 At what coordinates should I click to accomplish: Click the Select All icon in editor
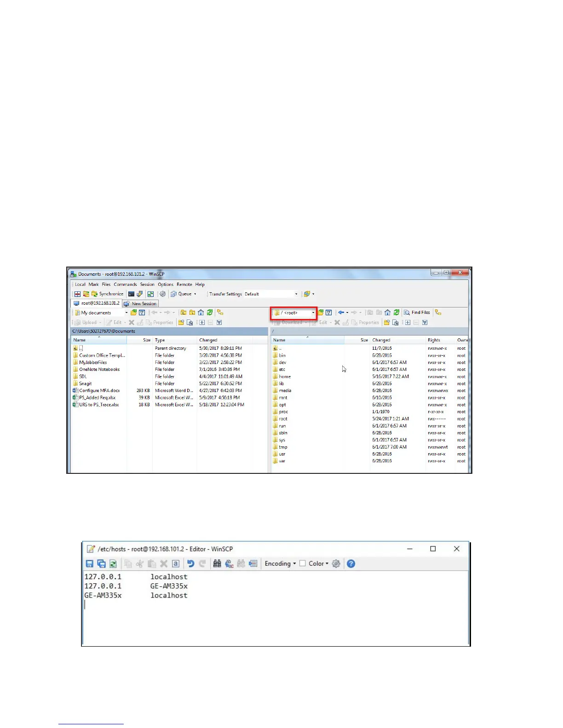[176, 563]
